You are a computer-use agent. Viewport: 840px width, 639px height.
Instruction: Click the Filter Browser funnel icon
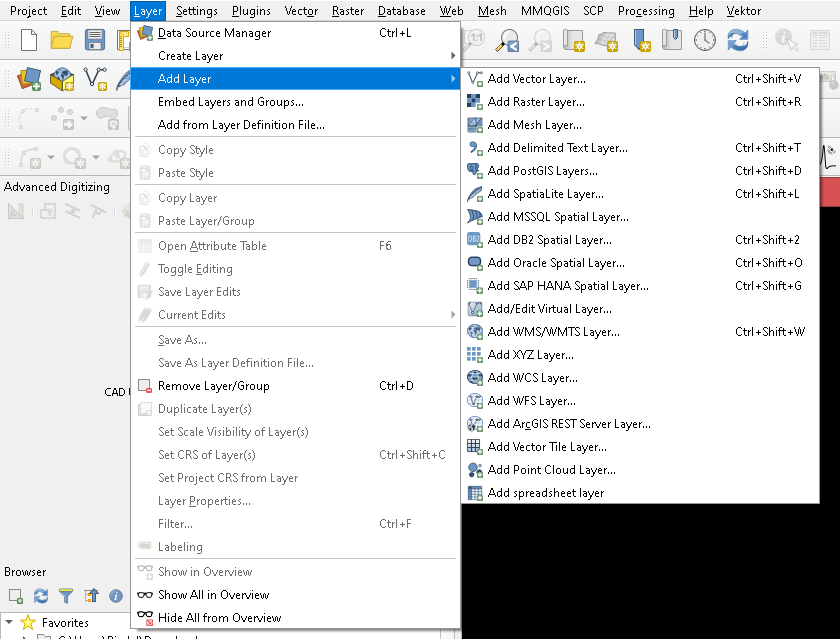(66, 596)
